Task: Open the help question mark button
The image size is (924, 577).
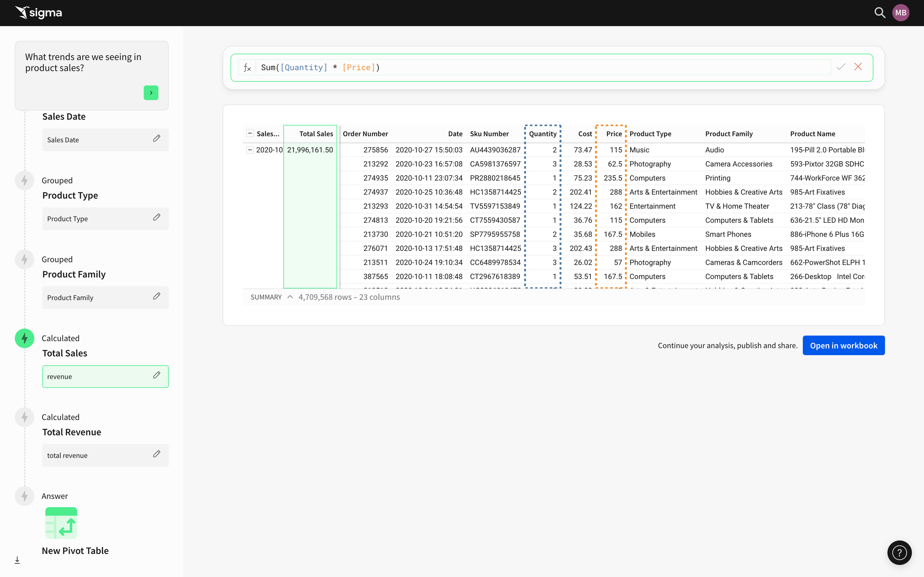Action: pos(900,553)
